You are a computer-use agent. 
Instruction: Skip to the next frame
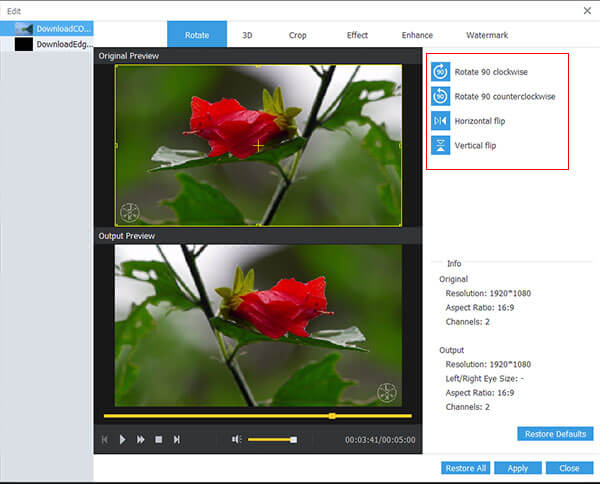click(x=176, y=440)
